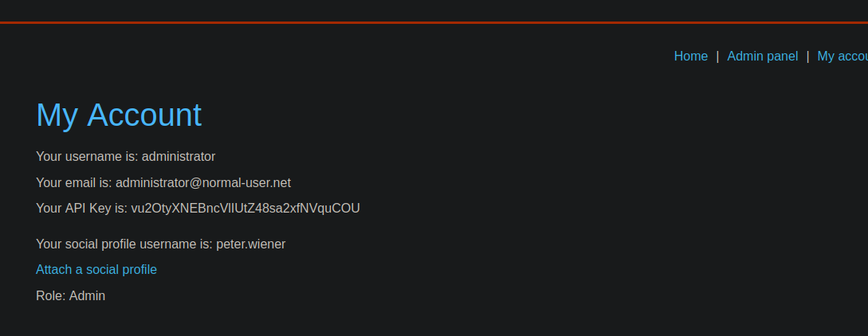This screenshot has width=868, height=336.
Task: Click the peter.wiener social username
Action: 250,244
